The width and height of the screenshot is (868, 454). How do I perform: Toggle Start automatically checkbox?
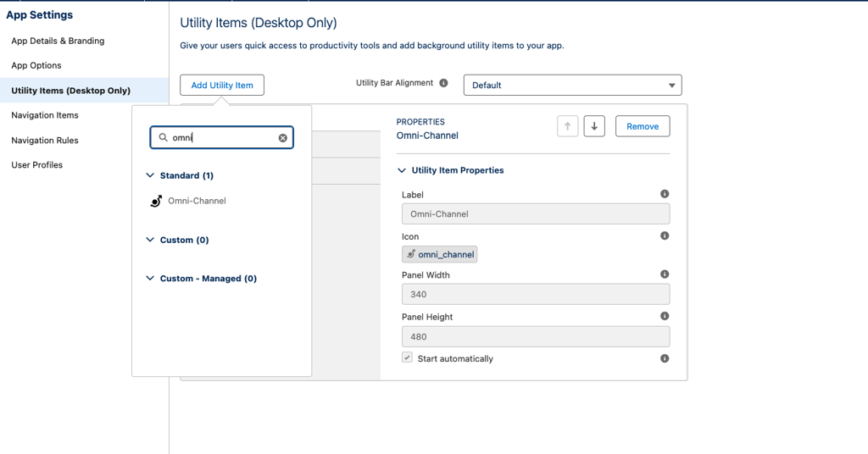point(408,357)
